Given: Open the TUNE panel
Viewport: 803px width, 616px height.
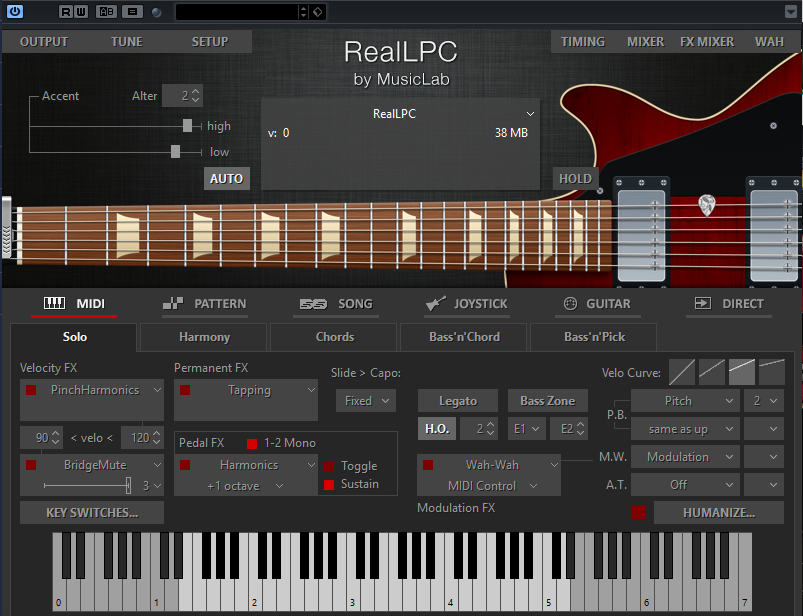Looking at the screenshot, I should (x=126, y=42).
